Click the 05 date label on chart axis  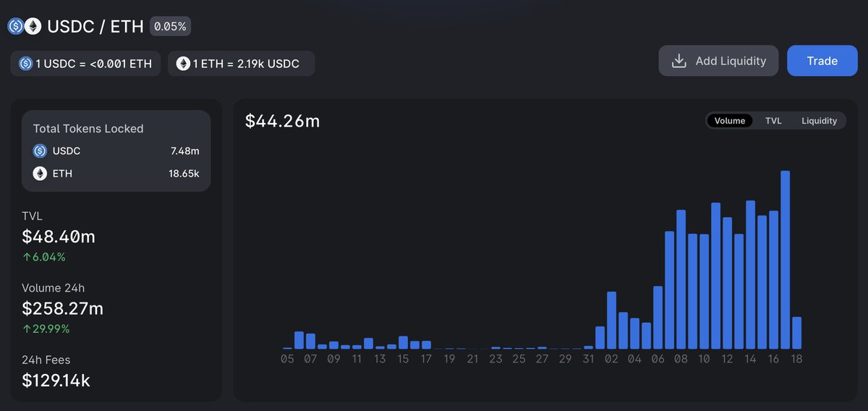pos(287,359)
